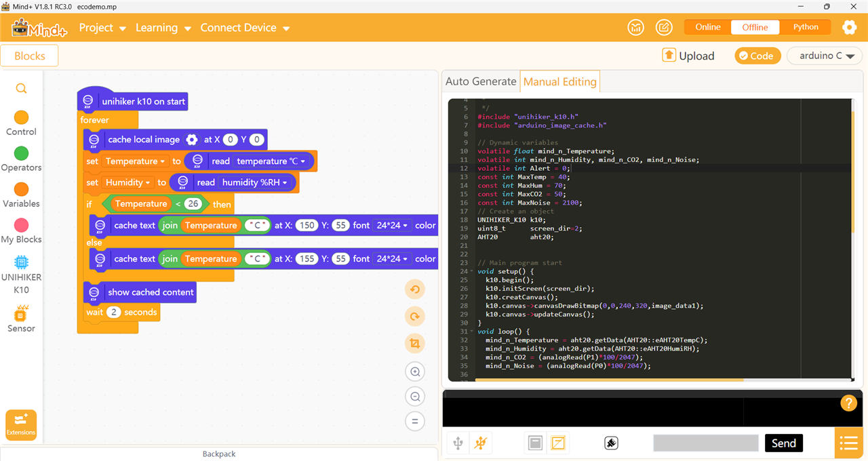This screenshot has height=461, width=868.
Task: Open the Operators blocks category
Action: tap(21, 159)
